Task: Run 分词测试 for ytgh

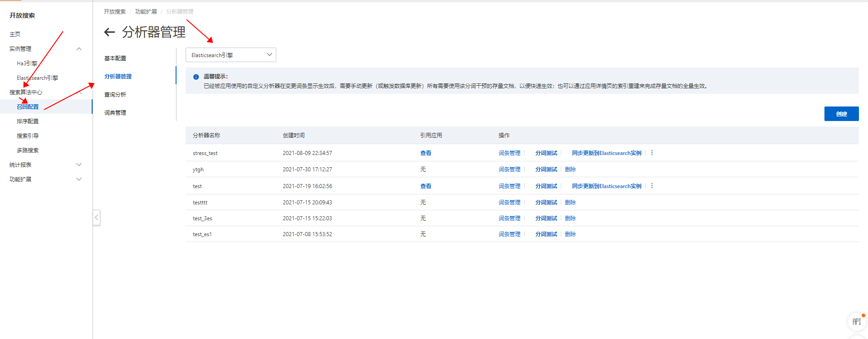Action: [x=546, y=169]
